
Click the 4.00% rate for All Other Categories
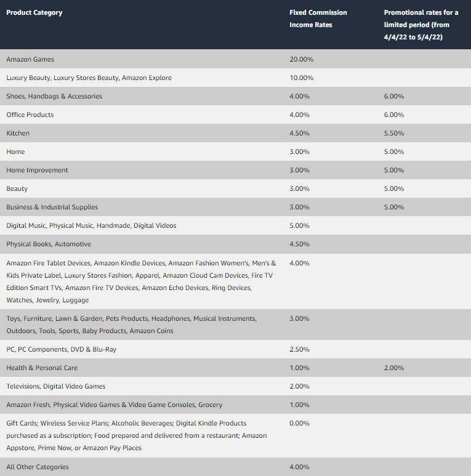299,467
